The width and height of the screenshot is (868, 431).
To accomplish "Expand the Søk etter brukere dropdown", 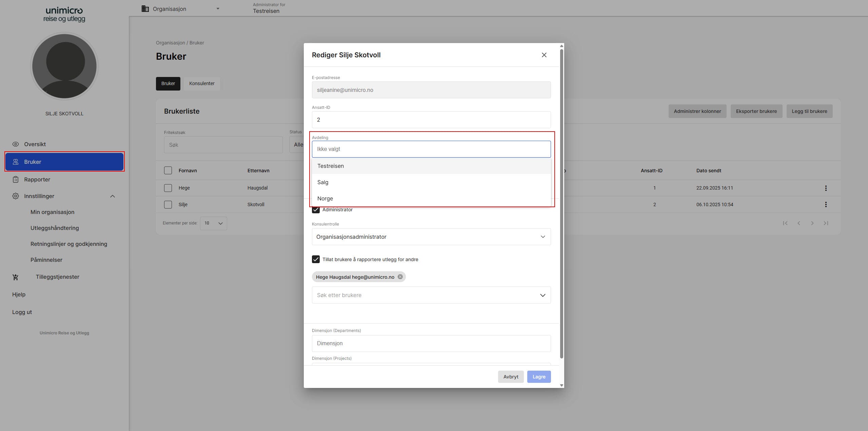I will [542, 295].
